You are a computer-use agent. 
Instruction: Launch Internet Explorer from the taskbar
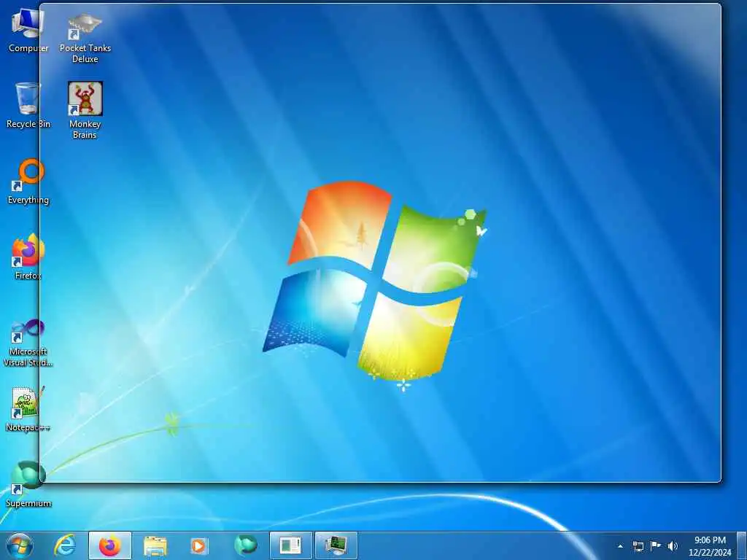point(64,545)
